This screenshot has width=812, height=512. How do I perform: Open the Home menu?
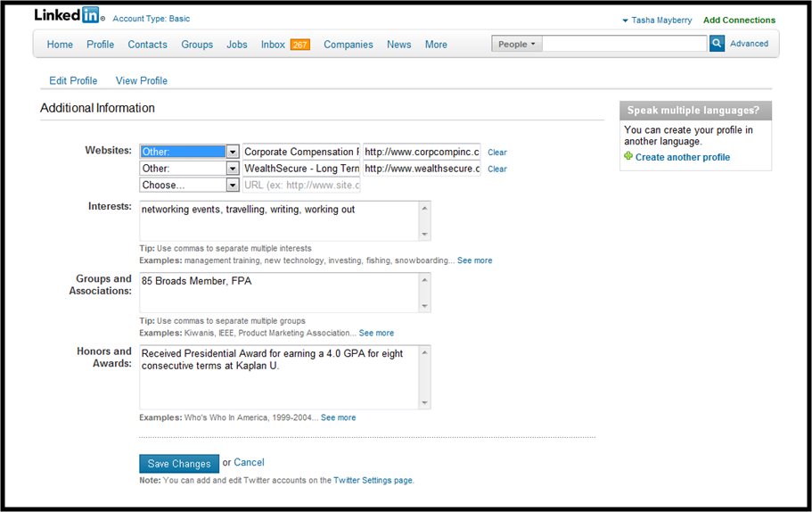pos(60,45)
